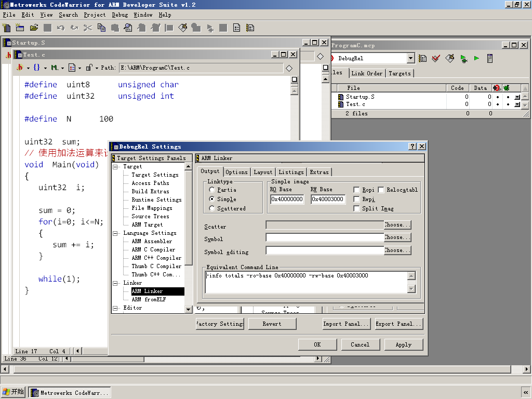Viewport: 532px width, 399px height.
Task: Open the padlock popup in Test.c toolbar
Action: pyautogui.click(x=92, y=68)
